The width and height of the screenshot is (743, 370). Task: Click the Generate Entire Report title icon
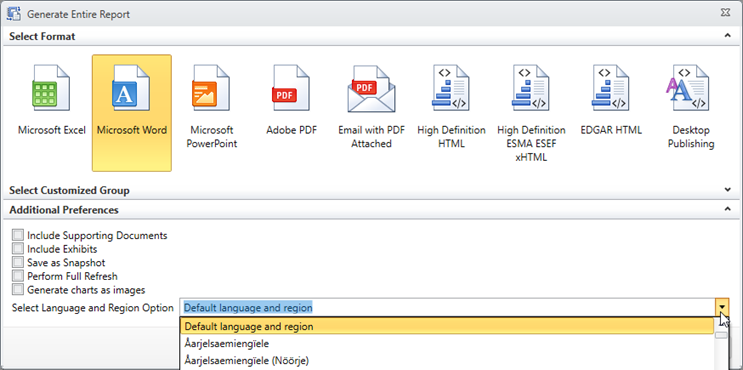click(13, 13)
